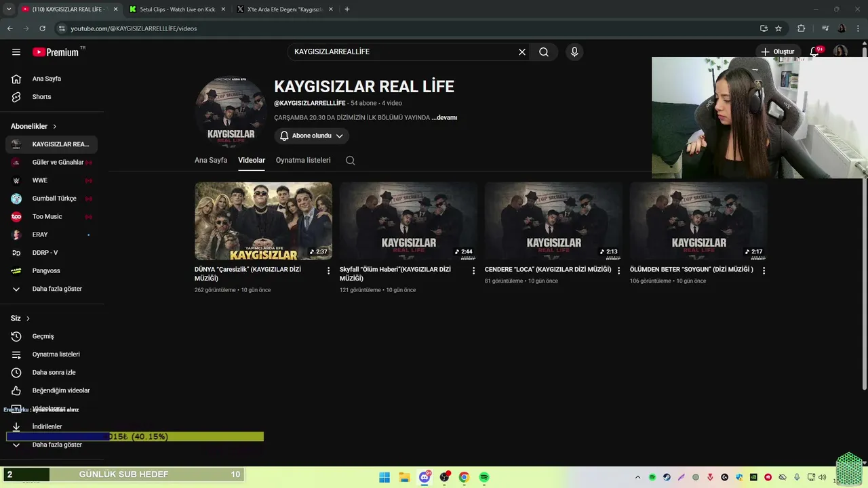Open Pangvoss subscription channel

pyautogui.click(x=52, y=270)
